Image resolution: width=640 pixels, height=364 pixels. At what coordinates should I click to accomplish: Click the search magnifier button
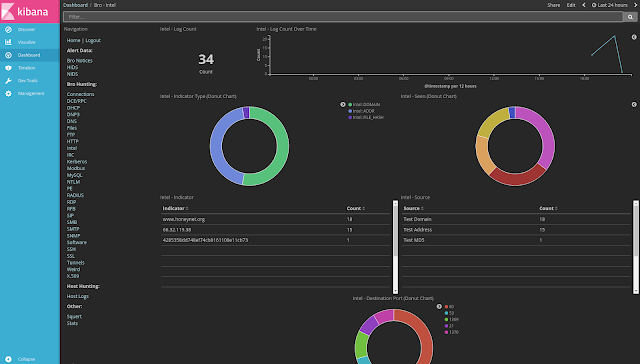click(x=630, y=17)
